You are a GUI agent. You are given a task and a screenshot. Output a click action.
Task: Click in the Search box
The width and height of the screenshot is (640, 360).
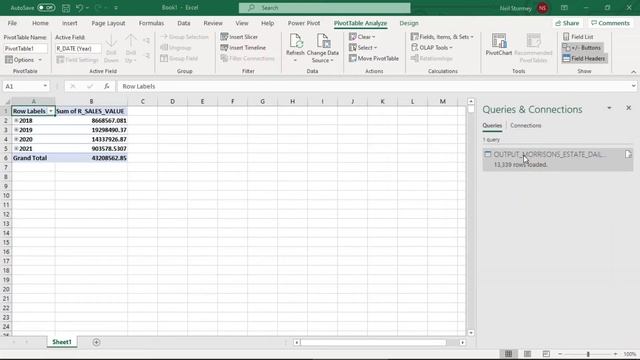point(324,8)
